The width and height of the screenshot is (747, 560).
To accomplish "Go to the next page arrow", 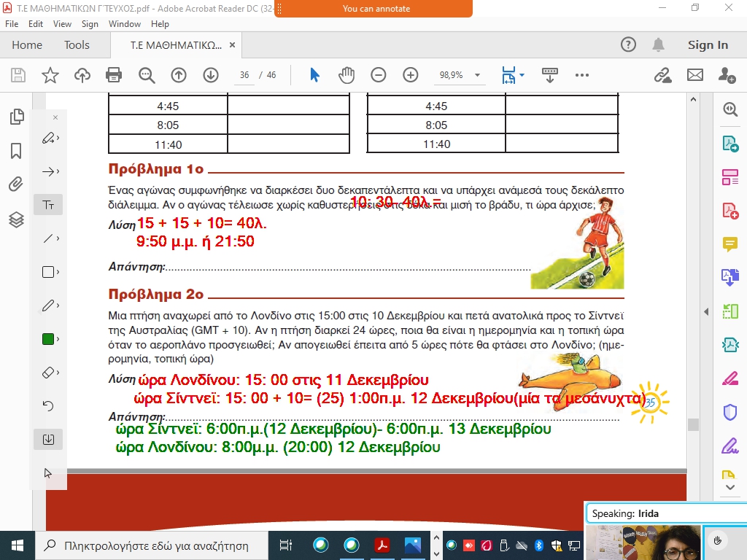I will coord(211,75).
